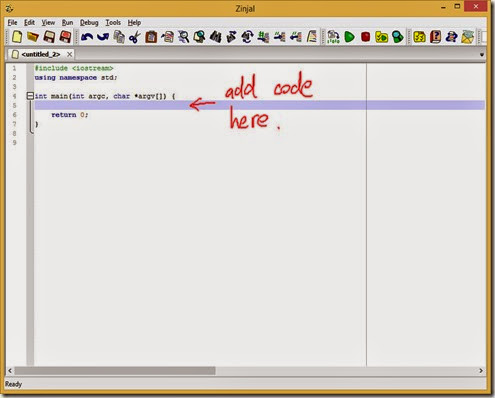
Task: Open the Debug menu
Action: tap(89, 22)
